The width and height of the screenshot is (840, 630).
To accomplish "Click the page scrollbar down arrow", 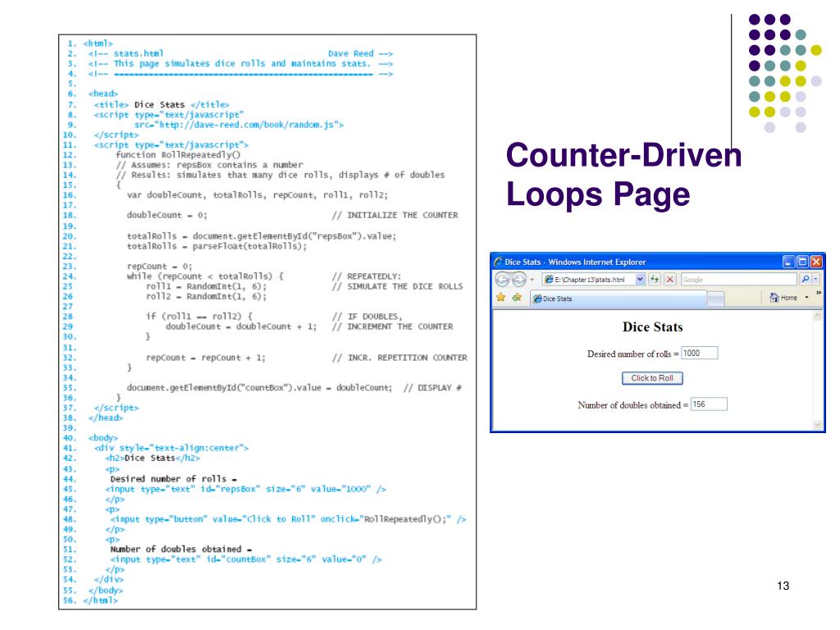I will coord(818,424).
